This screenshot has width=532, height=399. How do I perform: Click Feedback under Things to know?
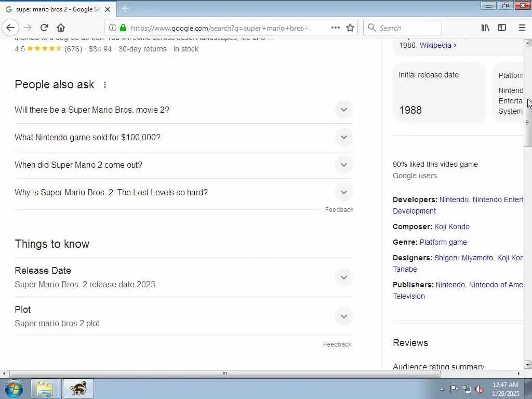click(x=337, y=344)
